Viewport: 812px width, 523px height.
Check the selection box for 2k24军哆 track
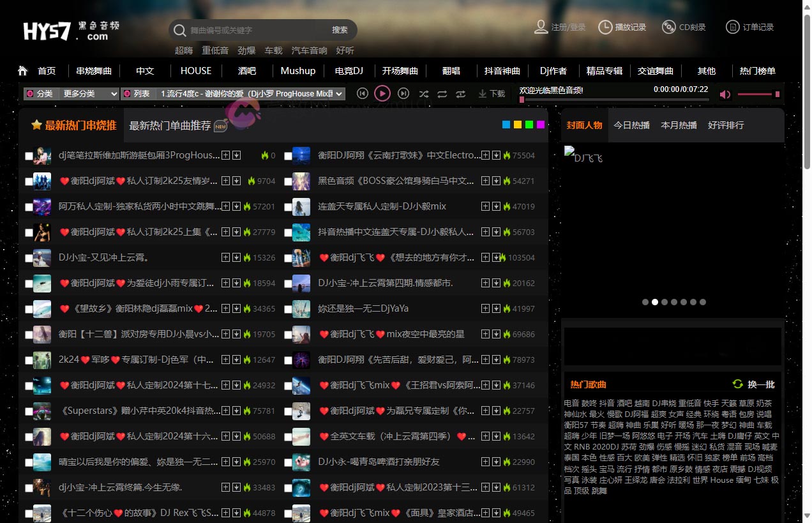tap(29, 360)
